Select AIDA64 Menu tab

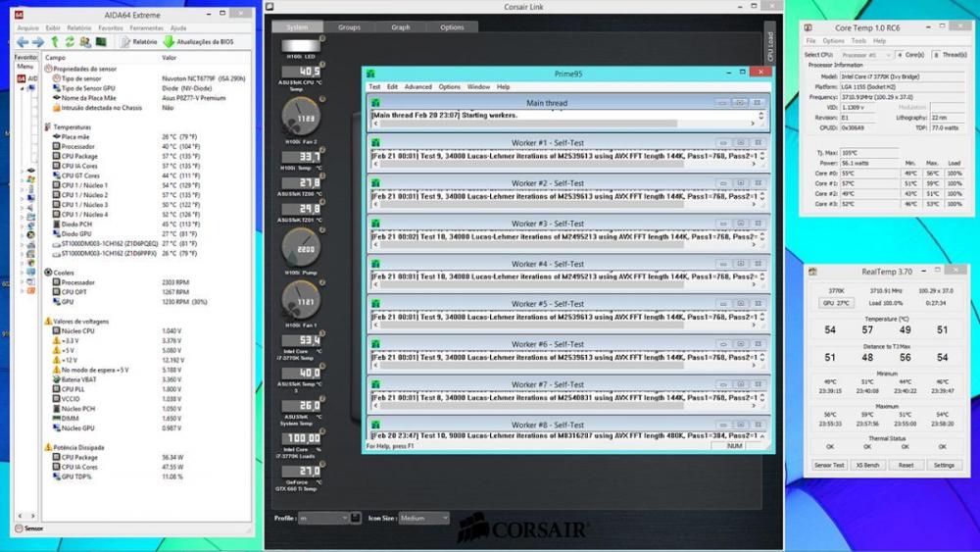pos(25,67)
